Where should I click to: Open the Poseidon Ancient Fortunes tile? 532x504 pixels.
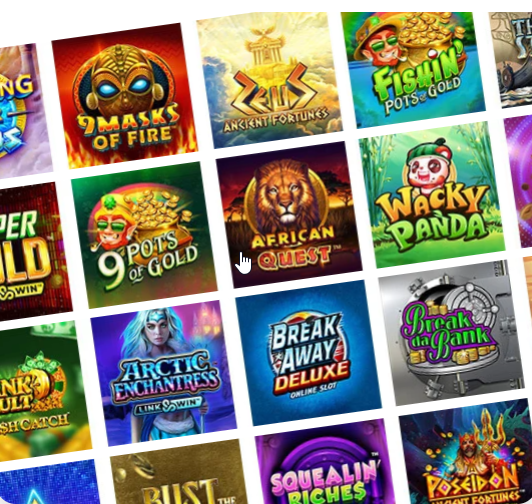click(467, 451)
